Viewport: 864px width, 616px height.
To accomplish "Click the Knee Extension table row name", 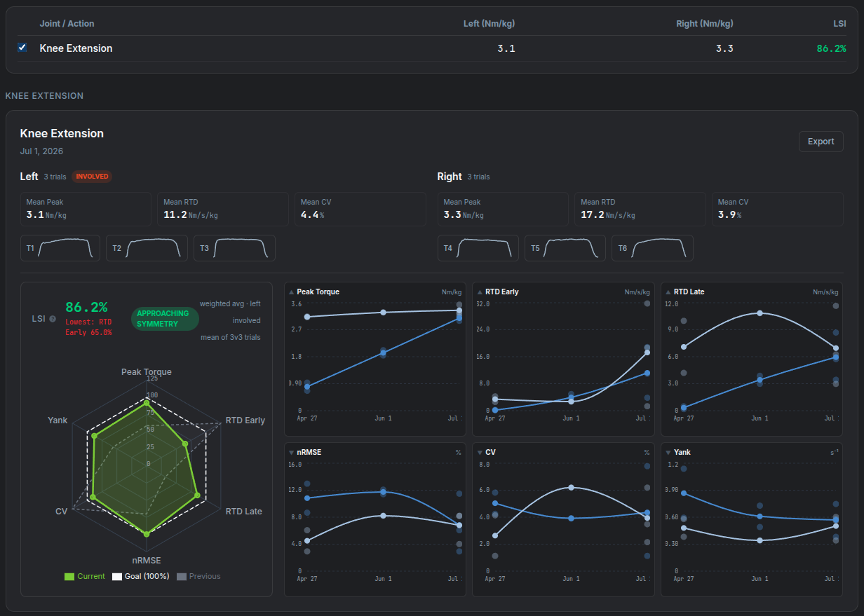I will click(x=76, y=48).
